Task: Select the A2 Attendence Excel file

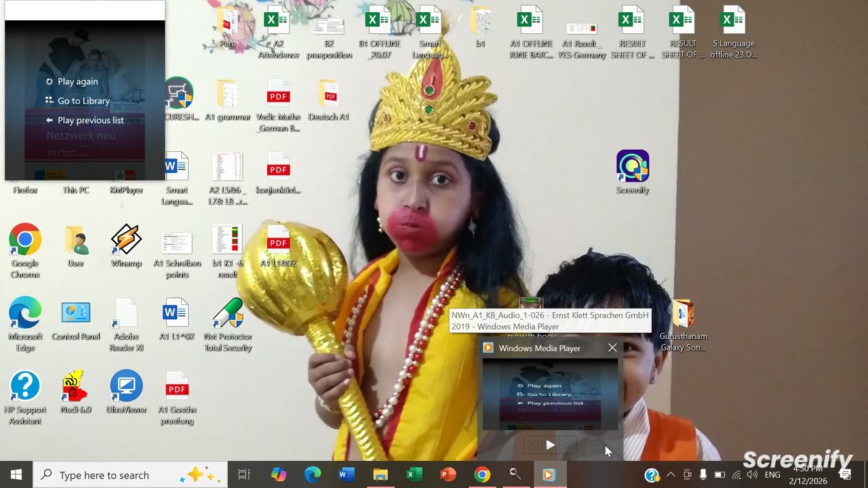Action: coord(278,32)
